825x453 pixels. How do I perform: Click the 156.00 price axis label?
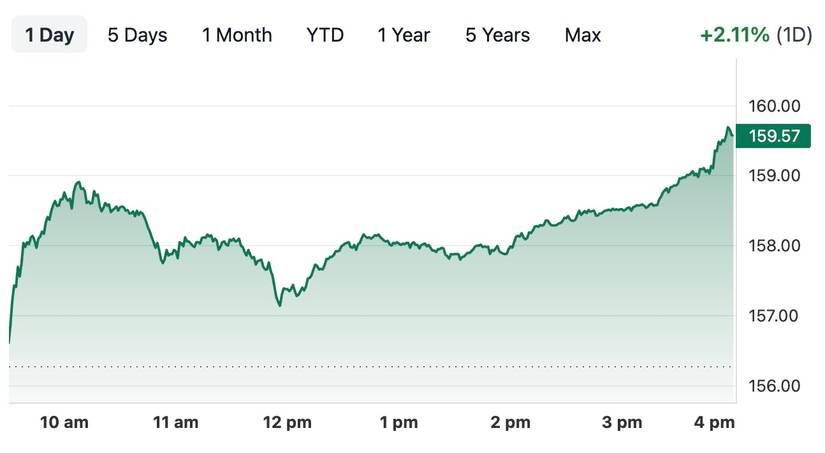coord(774,386)
